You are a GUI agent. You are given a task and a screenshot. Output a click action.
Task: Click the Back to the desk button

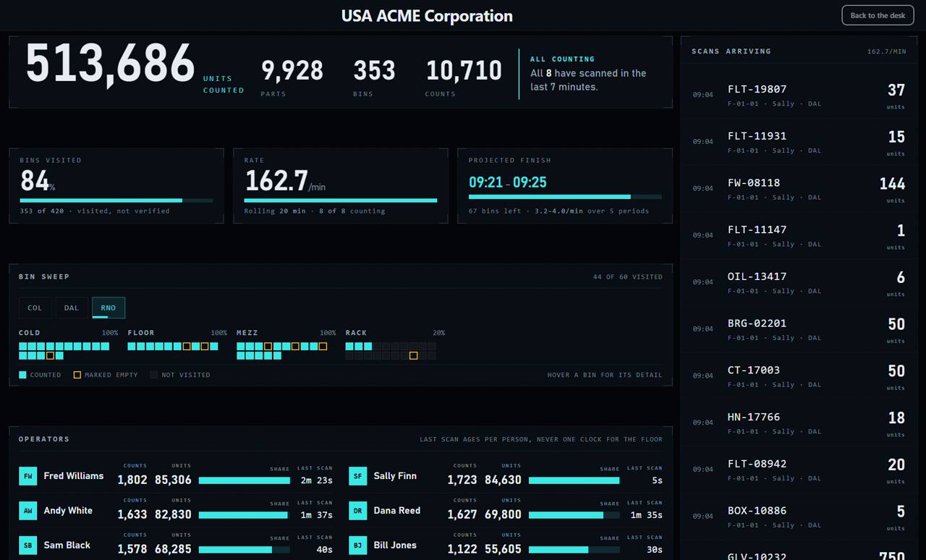pos(878,15)
